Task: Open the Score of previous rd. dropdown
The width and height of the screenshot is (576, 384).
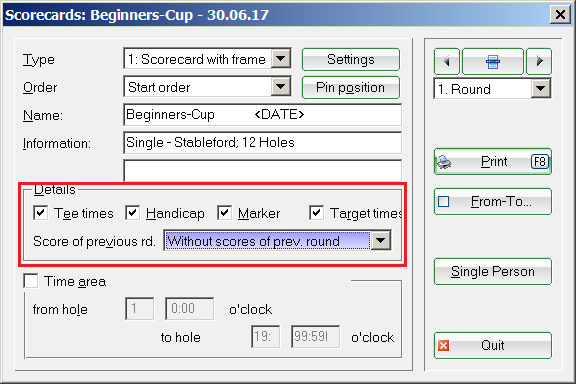Action: pyautogui.click(x=381, y=241)
